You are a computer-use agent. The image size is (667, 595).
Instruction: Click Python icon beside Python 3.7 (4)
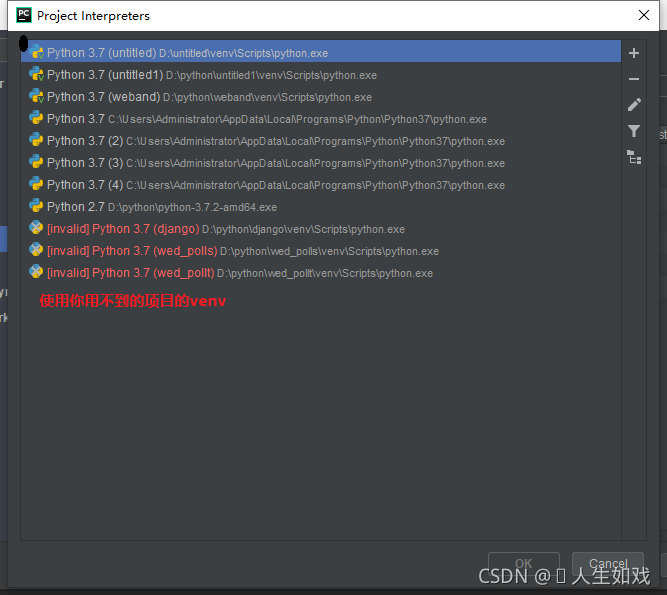point(36,184)
